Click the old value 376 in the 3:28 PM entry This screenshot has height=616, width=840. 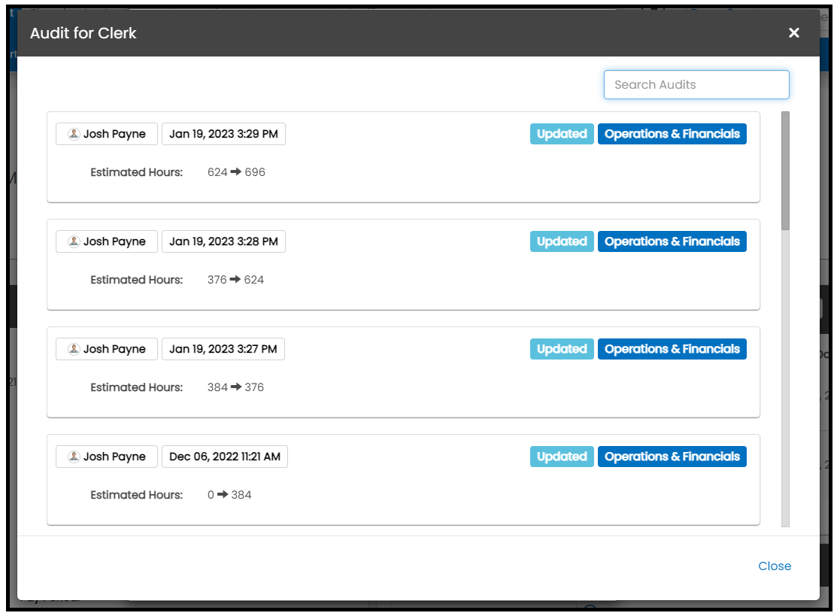(217, 280)
